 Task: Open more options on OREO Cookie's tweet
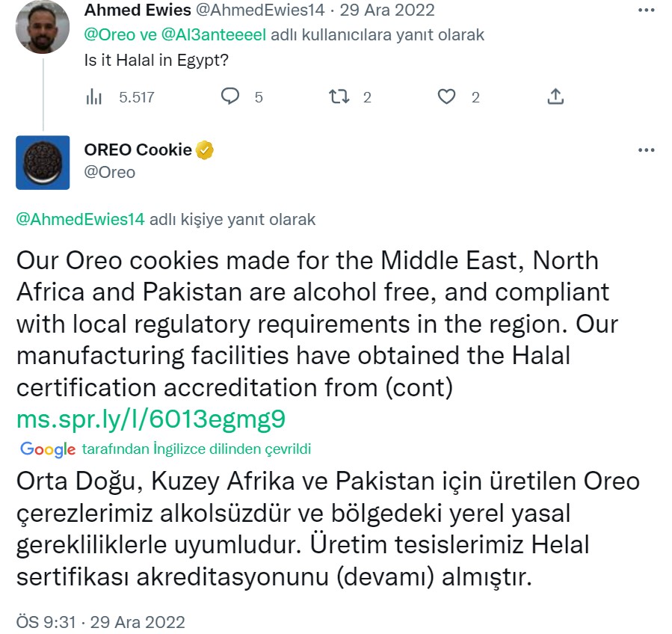(646, 150)
